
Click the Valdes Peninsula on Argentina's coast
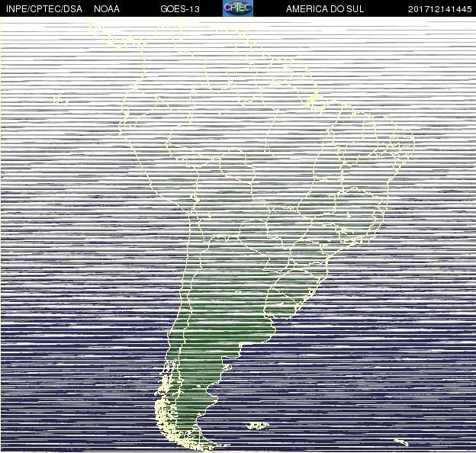click(227, 368)
